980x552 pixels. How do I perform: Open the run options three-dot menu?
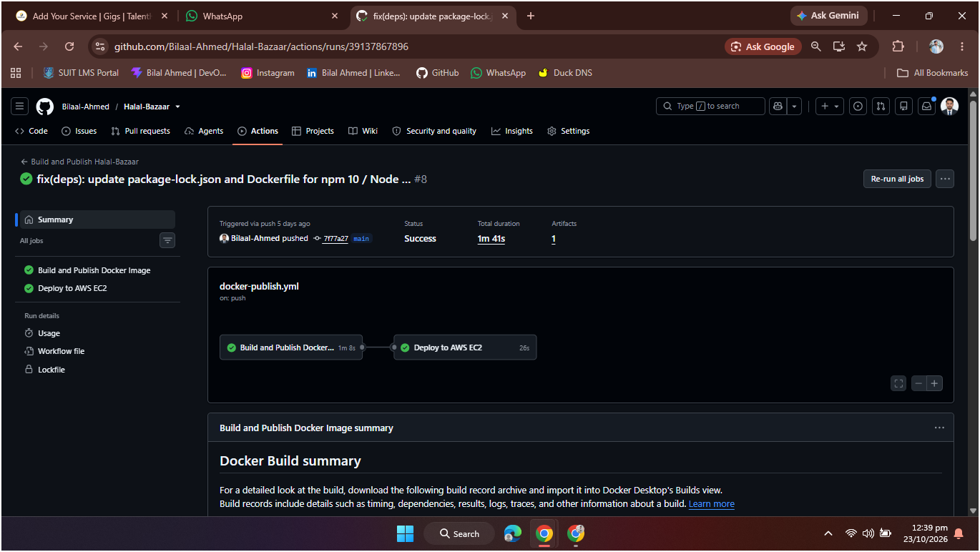(945, 179)
